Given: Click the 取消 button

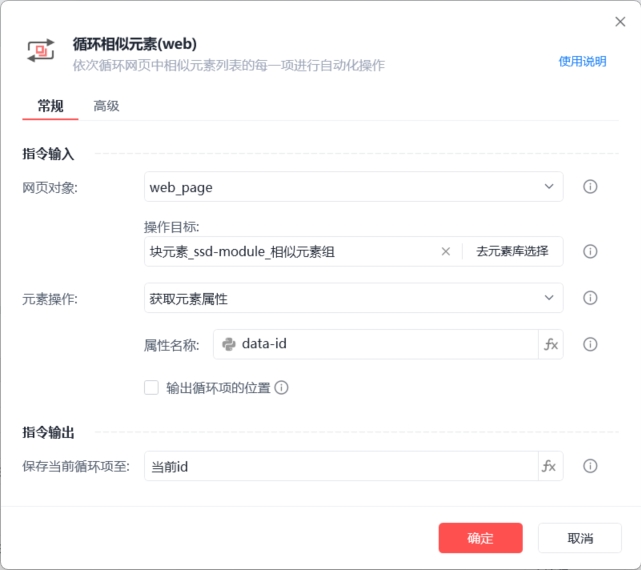Looking at the screenshot, I should (580, 538).
